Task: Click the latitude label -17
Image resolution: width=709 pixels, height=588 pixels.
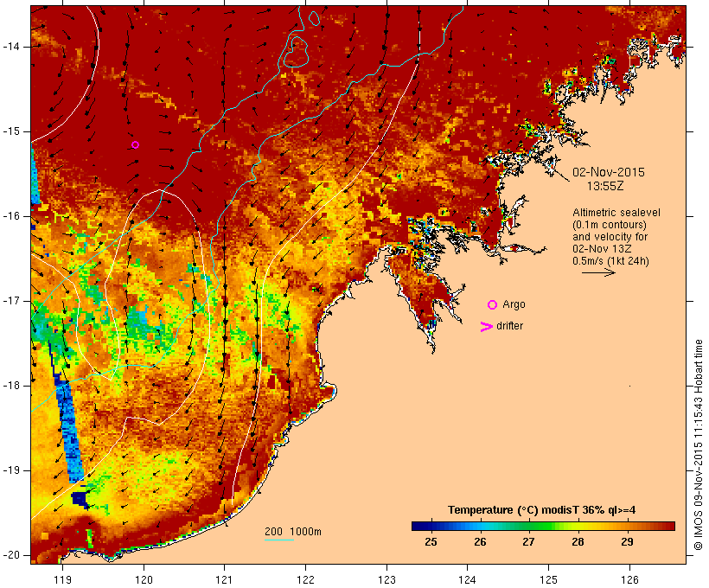Action: (10, 301)
